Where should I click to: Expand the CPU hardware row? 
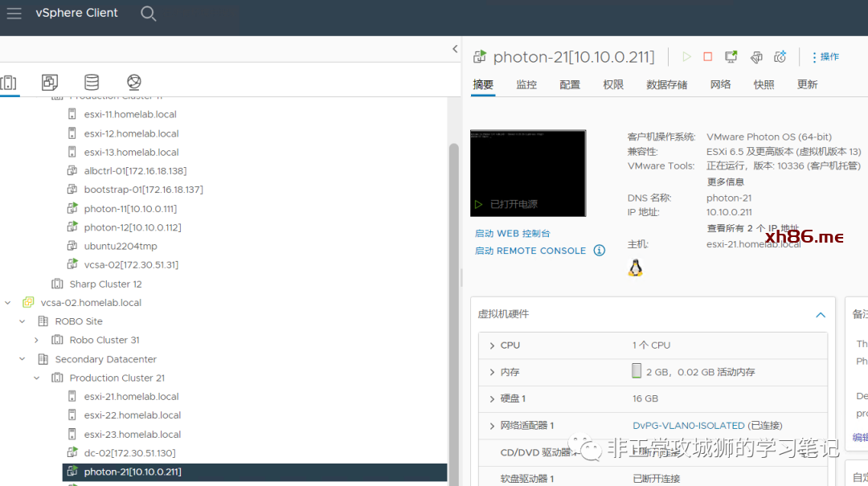(x=492, y=345)
